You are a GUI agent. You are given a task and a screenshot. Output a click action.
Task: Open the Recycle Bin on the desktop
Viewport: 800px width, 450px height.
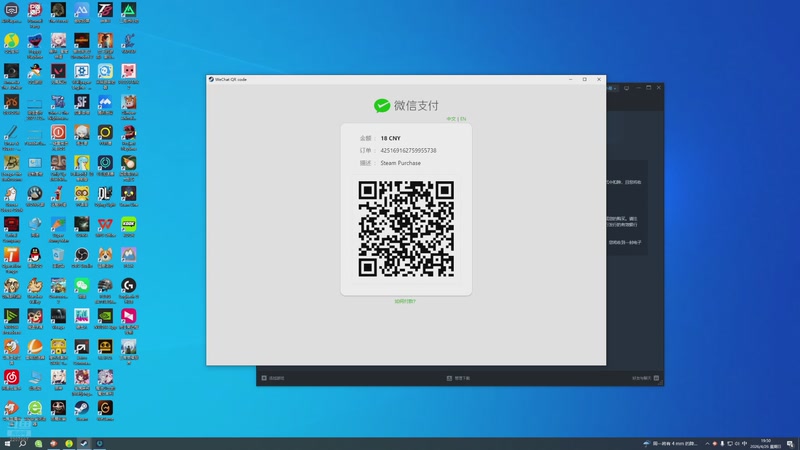click(58, 255)
